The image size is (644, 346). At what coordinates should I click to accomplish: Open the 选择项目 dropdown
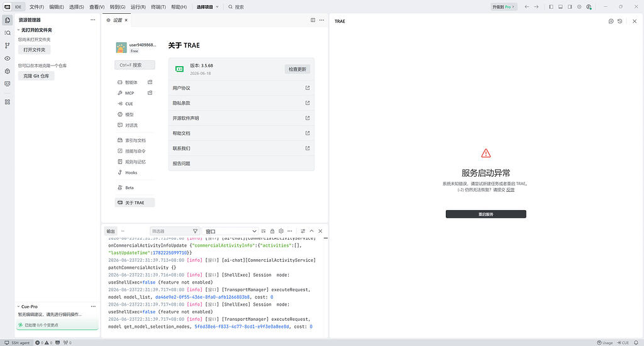click(208, 6)
